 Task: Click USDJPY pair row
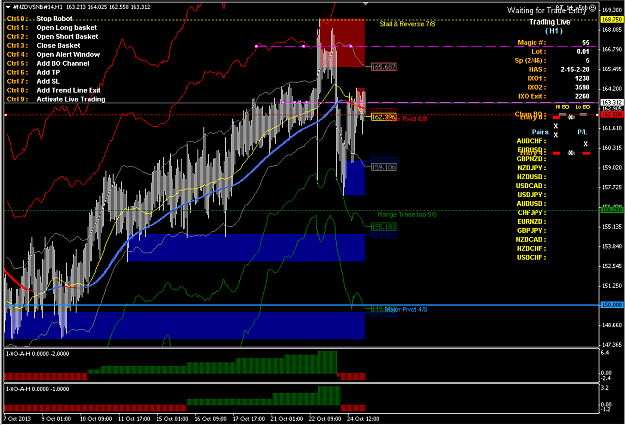(x=532, y=195)
